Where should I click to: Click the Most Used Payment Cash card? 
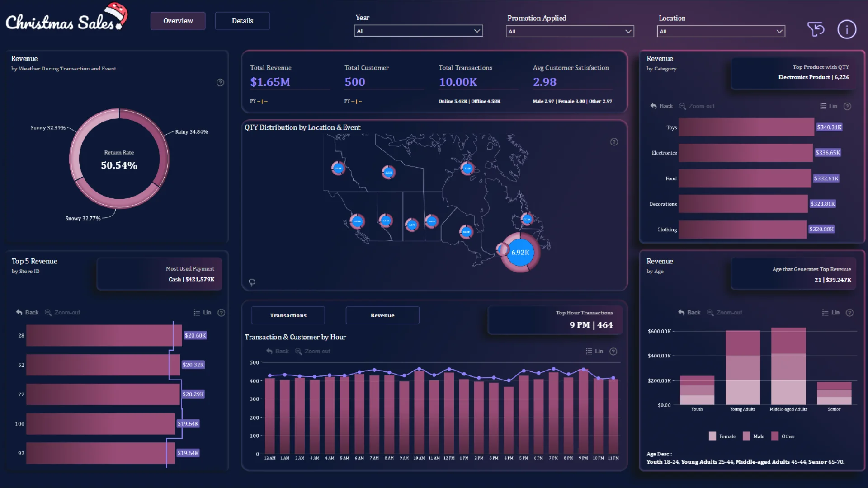click(x=160, y=274)
